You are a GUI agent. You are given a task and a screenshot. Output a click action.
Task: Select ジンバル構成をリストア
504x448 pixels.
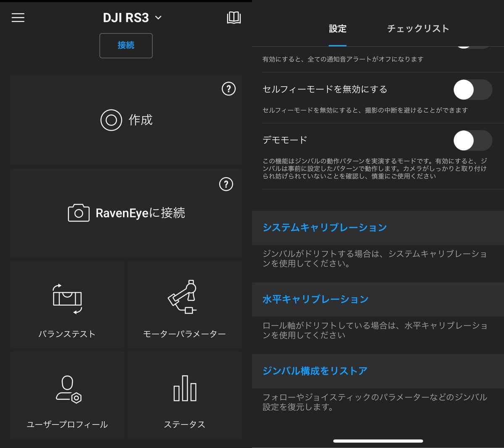tap(378, 371)
